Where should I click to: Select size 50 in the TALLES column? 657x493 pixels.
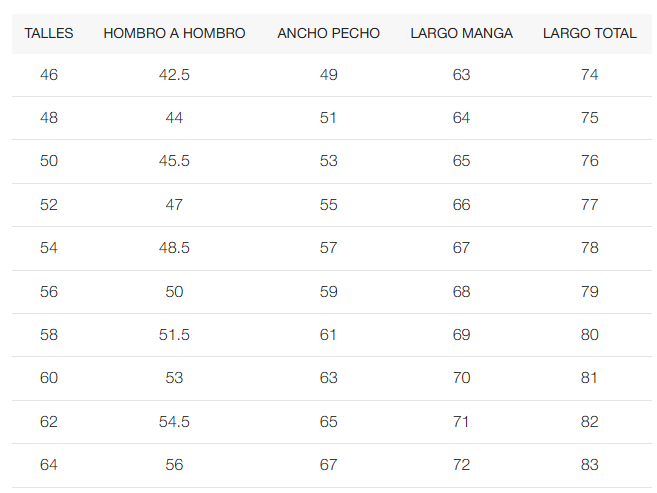click(49, 161)
